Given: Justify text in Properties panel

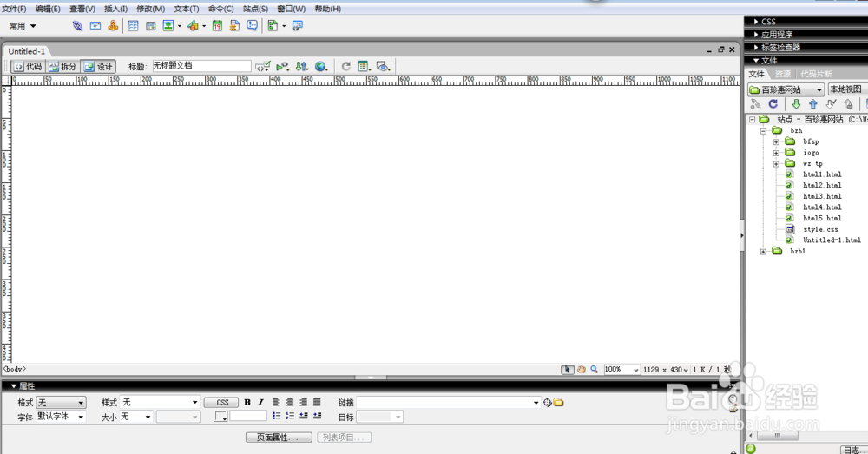Looking at the screenshot, I should (x=317, y=403).
